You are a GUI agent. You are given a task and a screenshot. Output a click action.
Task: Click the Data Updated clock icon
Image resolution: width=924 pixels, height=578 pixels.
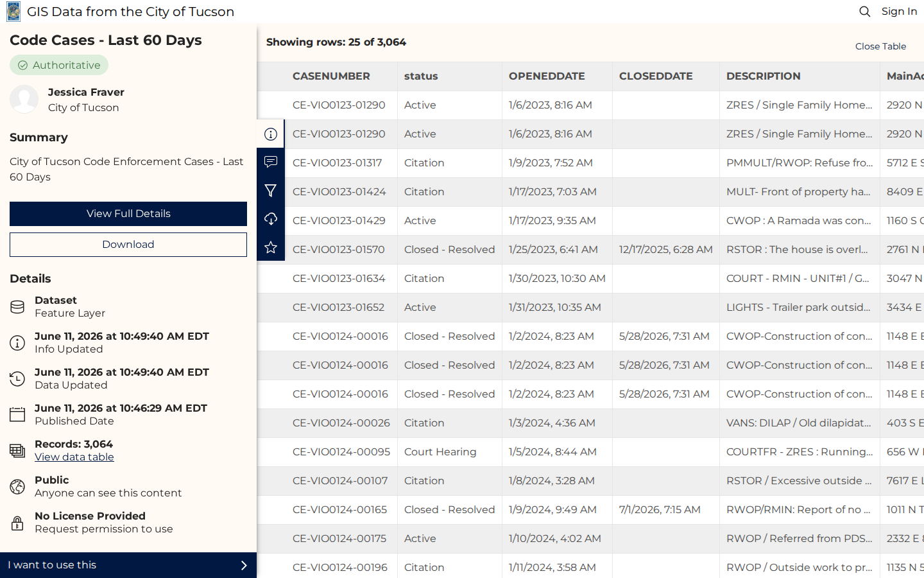(17, 379)
